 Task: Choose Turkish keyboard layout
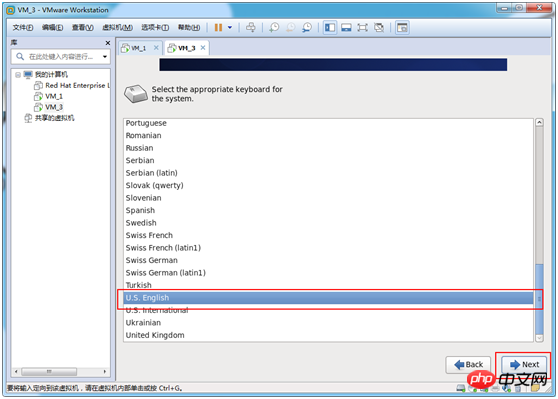pyautogui.click(x=328, y=285)
